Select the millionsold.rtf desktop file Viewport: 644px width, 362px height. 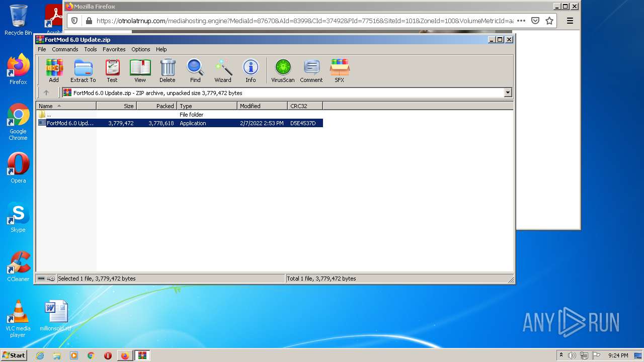[55, 315]
